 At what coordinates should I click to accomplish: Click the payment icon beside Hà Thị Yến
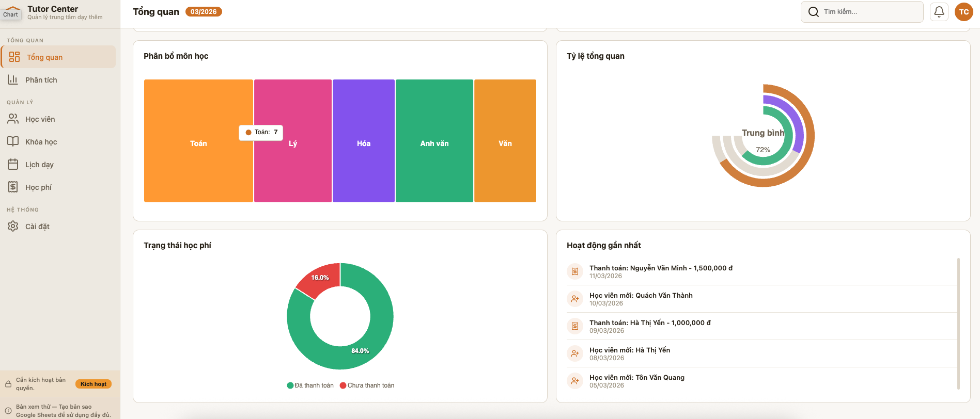coord(574,326)
